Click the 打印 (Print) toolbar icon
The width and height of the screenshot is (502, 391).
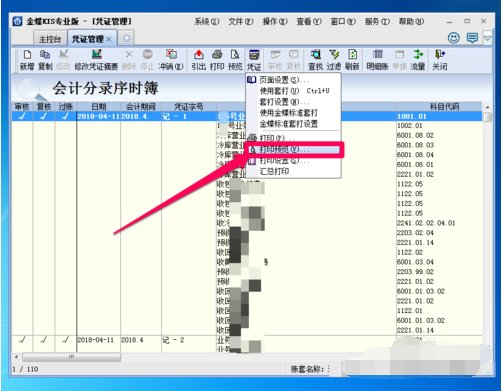point(217,60)
